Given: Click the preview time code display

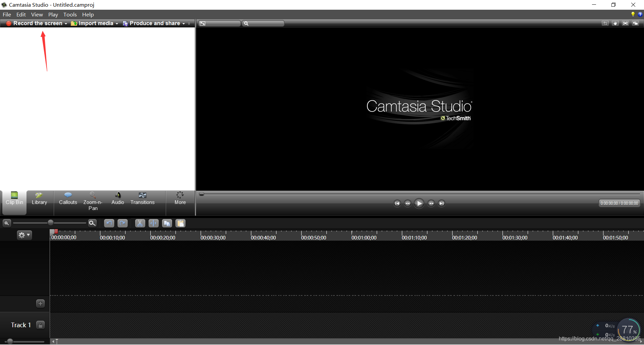Looking at the screenshot, I should (x=619, y=203).
